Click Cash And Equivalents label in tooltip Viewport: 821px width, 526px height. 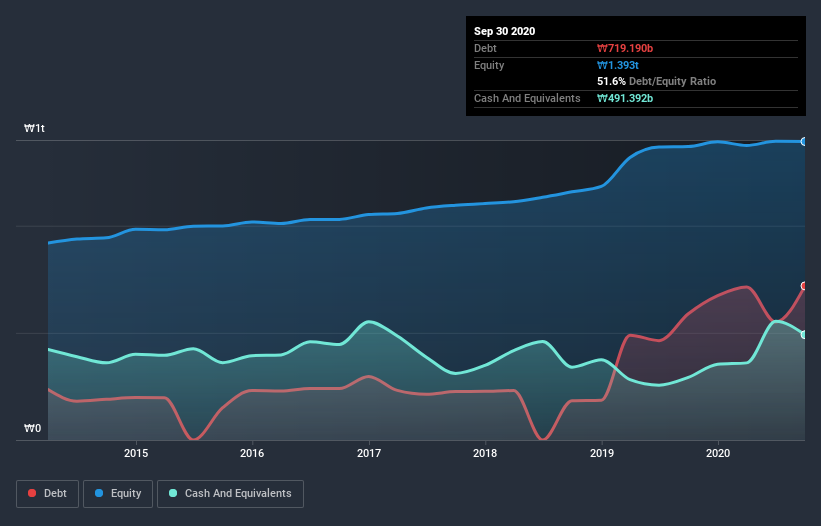(x=527, y=98)
